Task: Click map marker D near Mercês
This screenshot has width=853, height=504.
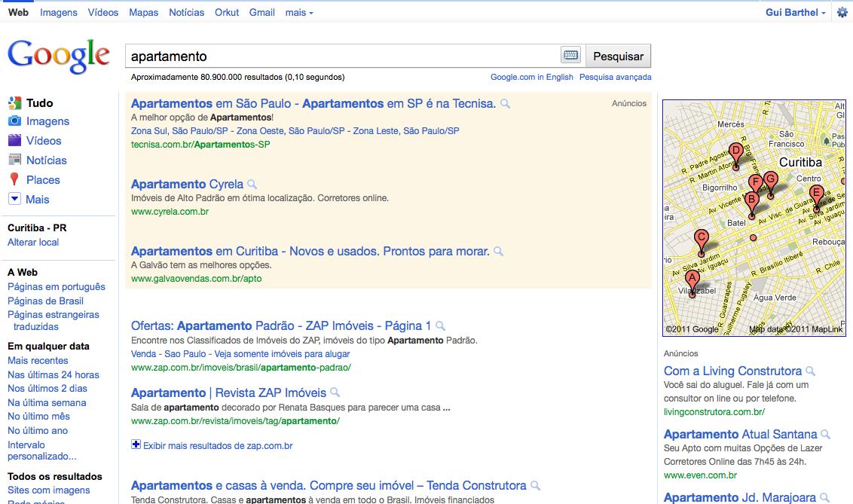Action: click(x=736, y=155)
